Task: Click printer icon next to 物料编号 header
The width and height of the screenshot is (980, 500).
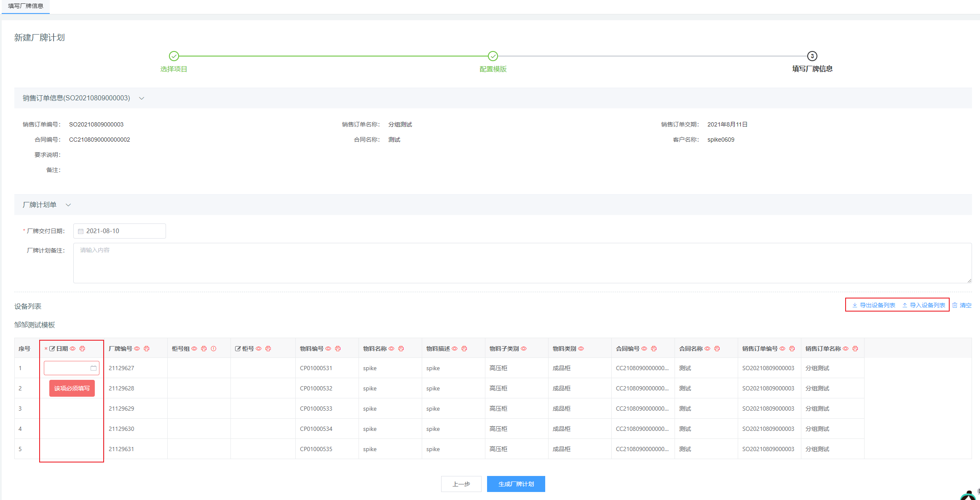Action: pyautogui.click(x=338, y=349)
